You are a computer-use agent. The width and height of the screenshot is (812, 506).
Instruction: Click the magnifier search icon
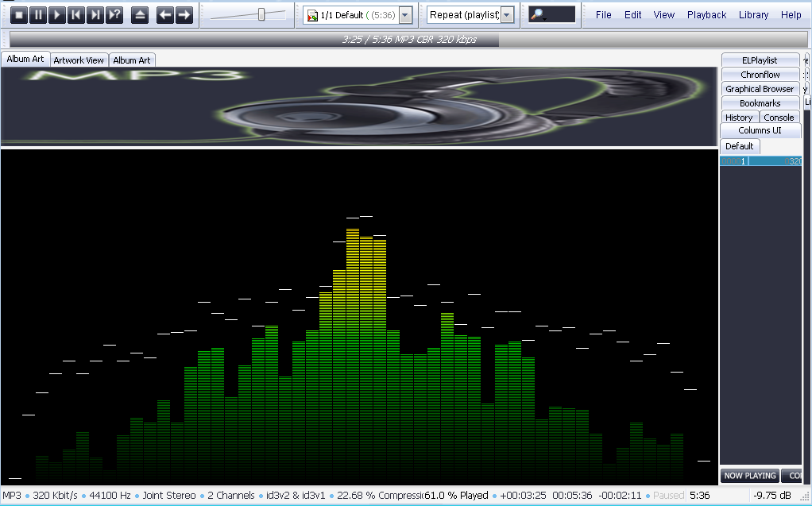(x=537, y=15)
